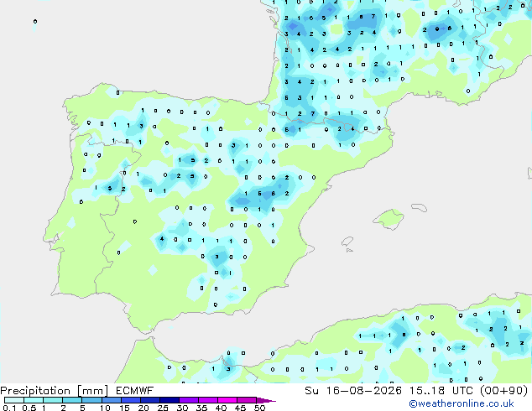Image resolution: width=532 pixels, height=411 pixels.
Task: Click the Mallorca island on the map
Action: point(389,219)
